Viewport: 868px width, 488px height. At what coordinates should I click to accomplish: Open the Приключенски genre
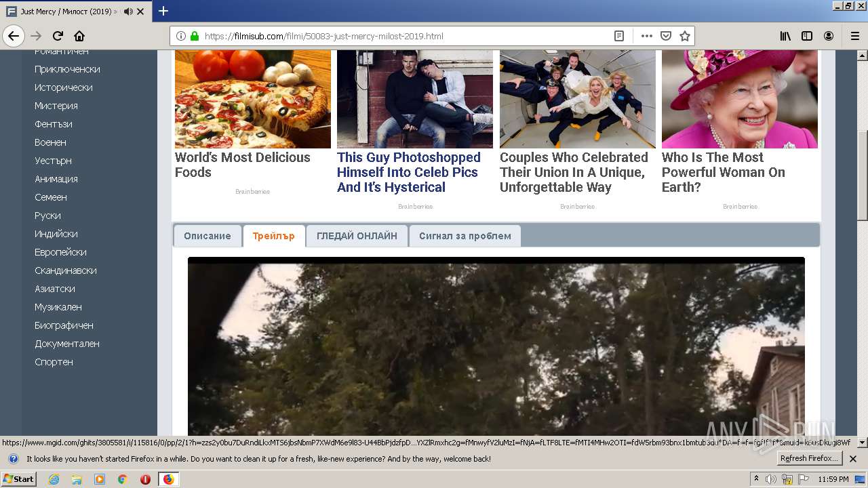pos(67,69)
